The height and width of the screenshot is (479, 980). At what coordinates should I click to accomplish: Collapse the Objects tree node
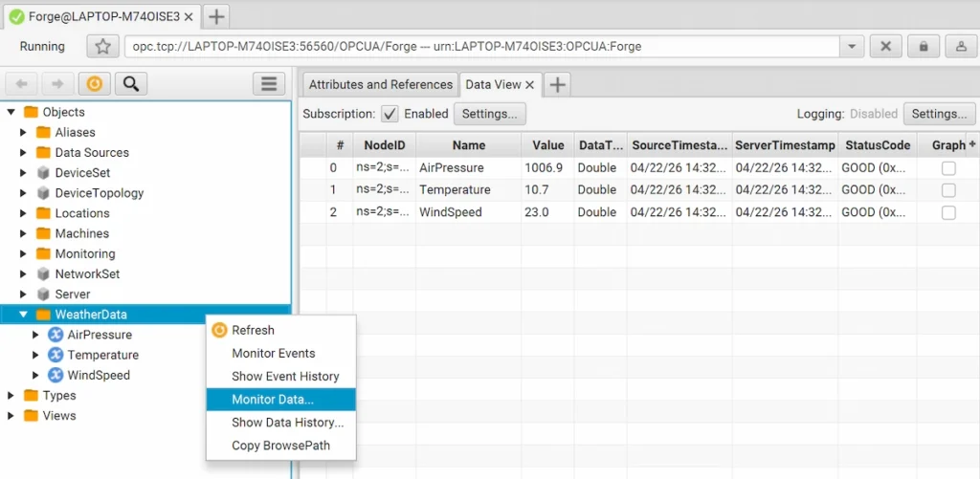tap(11, 113)
